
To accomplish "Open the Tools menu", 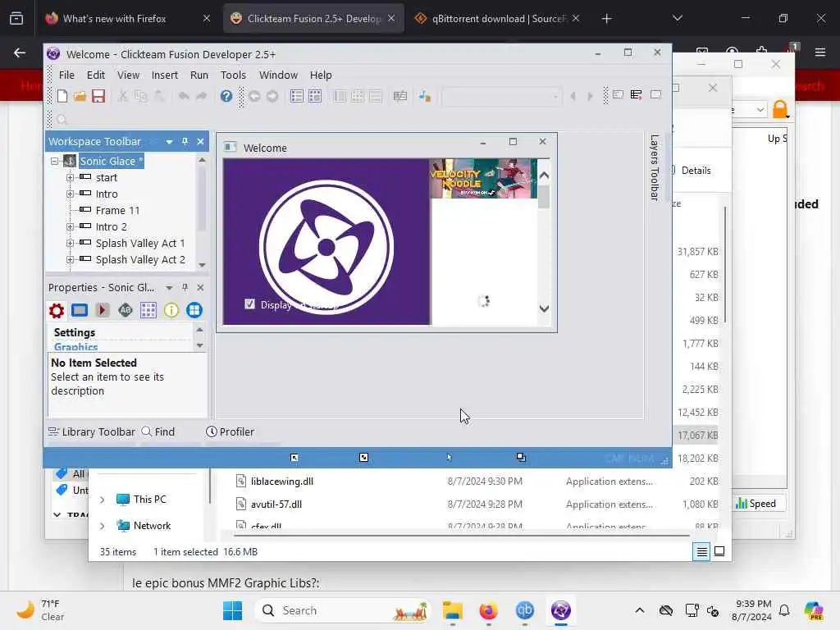I will [233, 75].
